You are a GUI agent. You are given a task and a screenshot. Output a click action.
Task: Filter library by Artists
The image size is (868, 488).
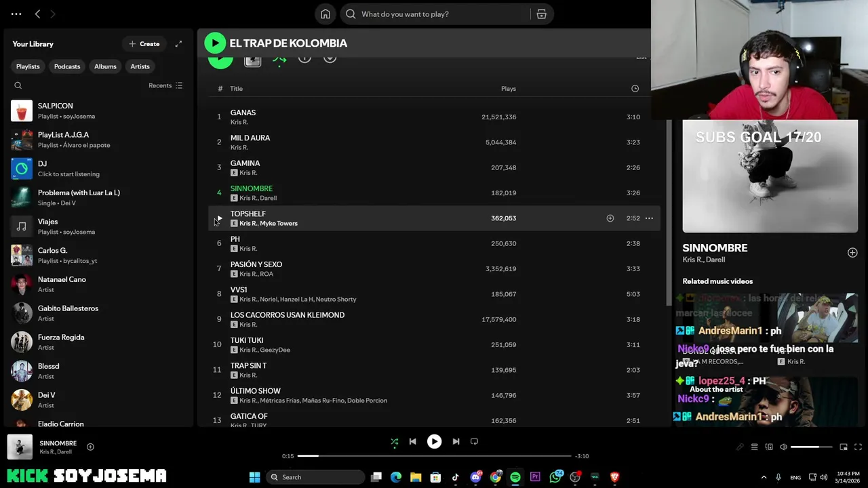[x=140, y=66]
